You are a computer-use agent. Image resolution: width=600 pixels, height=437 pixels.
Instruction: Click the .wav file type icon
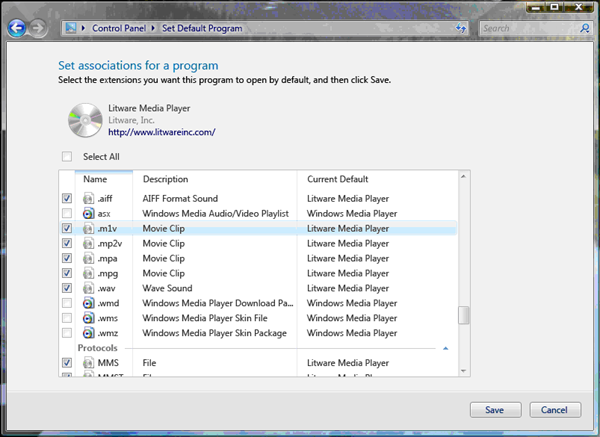[x=89, y=288]
